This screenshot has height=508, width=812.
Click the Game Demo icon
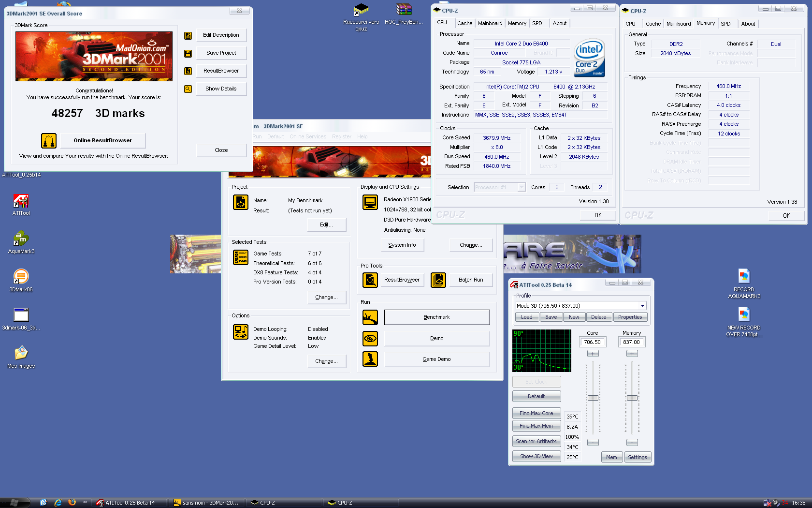point(370,359)
